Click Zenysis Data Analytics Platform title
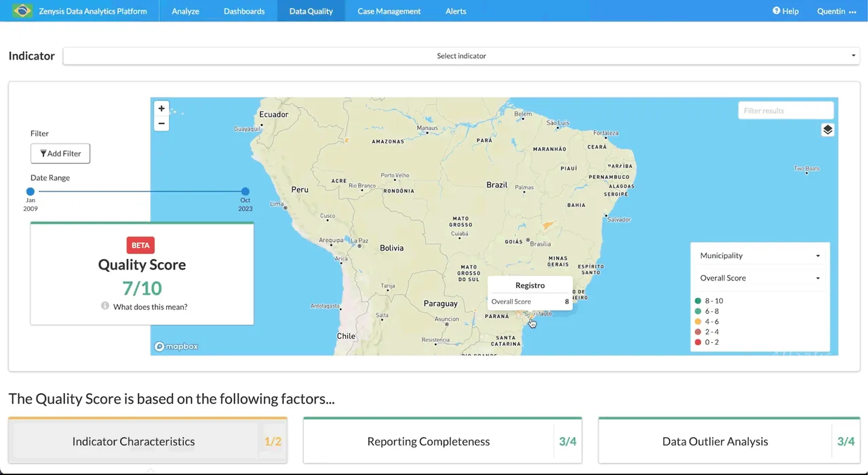This screenshot has width=868, height=475. 93,11
